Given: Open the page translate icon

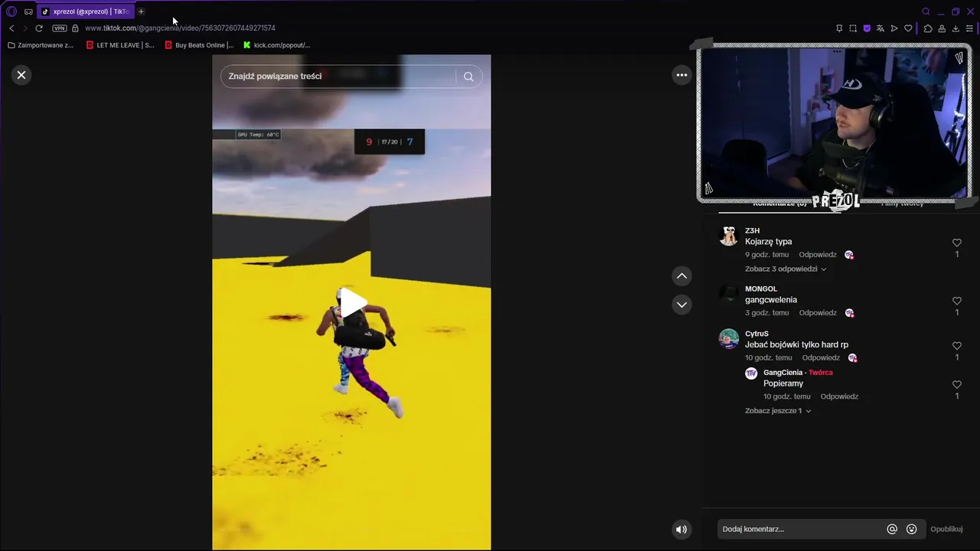Looking at the screenshot, I should [x=880, y=28].
